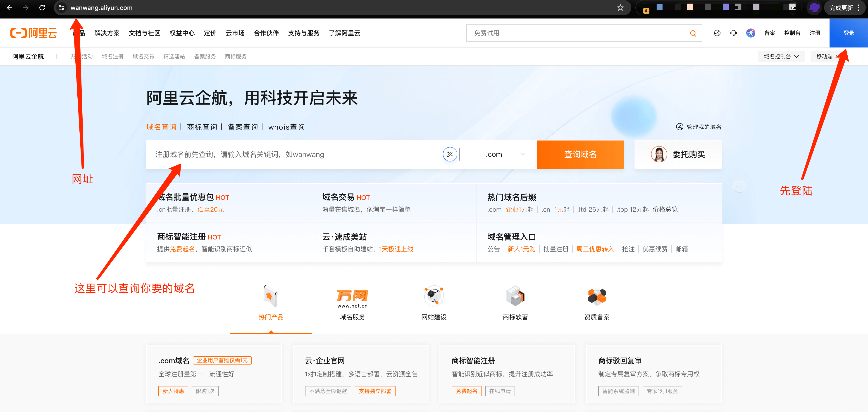Select the 万网 域名服务 icon
Screen dimensions: 868x412
[352, 298]
